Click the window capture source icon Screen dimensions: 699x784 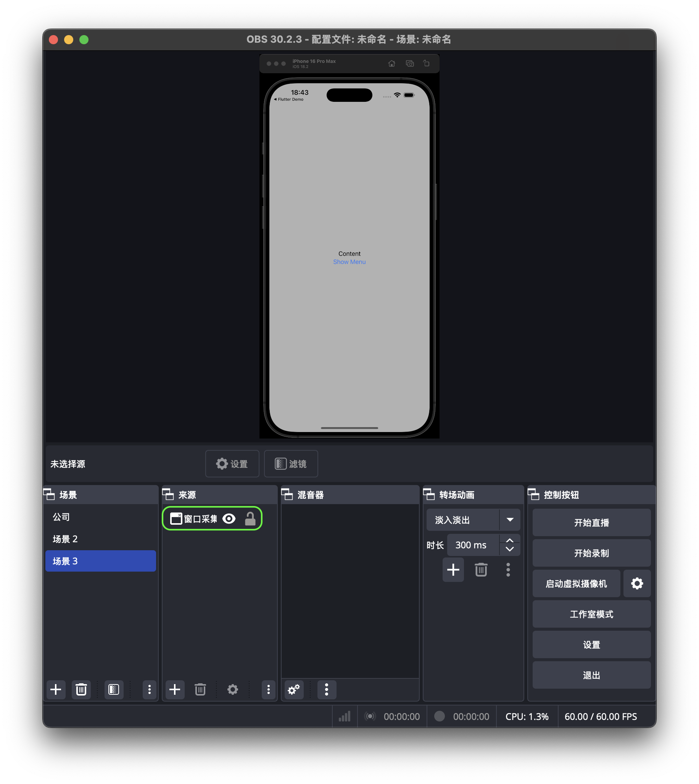176,519
